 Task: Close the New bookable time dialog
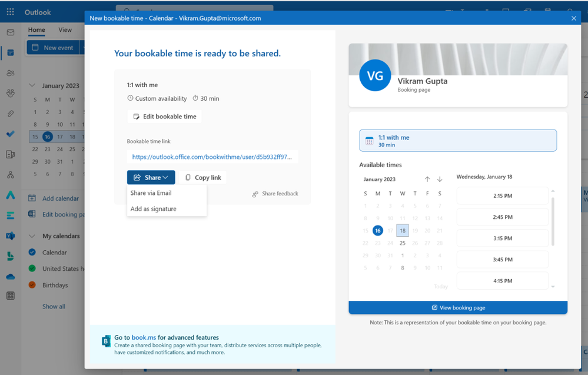[x=573, y=18]
